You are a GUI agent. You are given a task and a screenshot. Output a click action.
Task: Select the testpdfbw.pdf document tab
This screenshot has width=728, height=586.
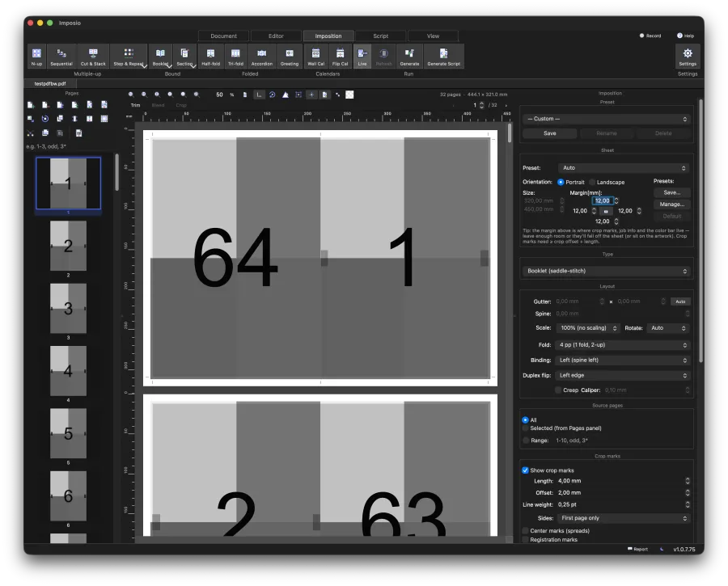pyautogui.click(x=50, y=84)
